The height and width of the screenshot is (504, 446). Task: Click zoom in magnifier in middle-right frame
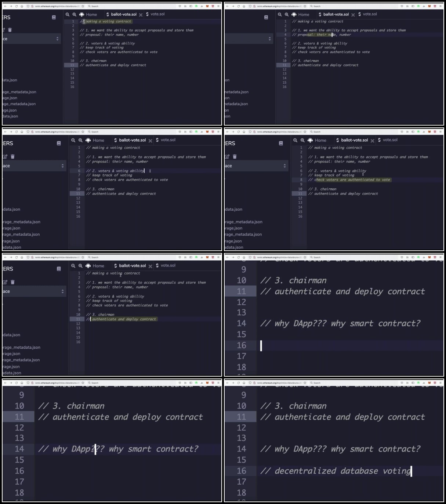[302, 140]
